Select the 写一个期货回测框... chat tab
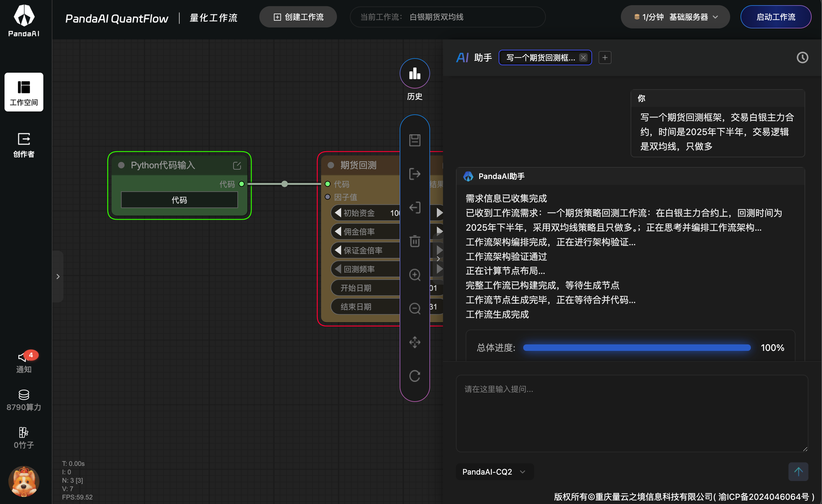The image size is (822, 504). [540, 58]
